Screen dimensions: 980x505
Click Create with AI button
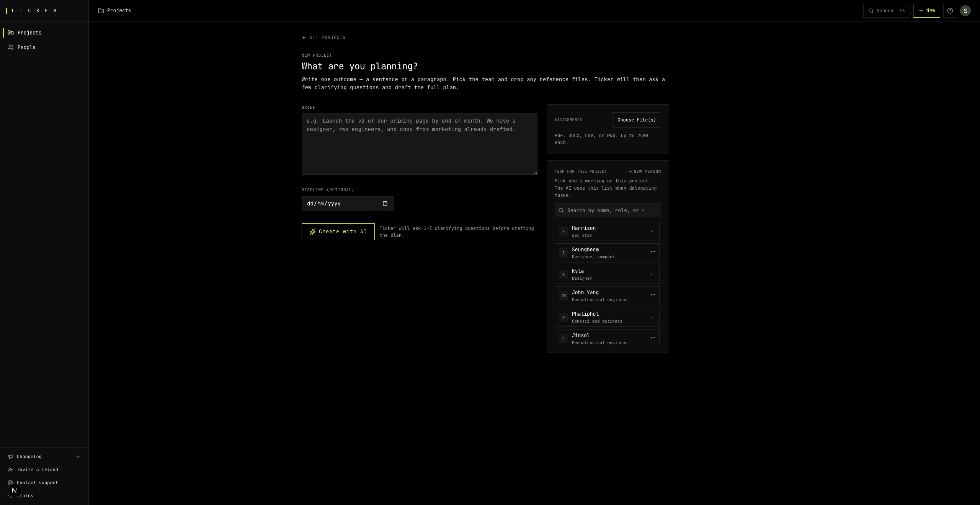pyautogui.click(x=338, y=232)
